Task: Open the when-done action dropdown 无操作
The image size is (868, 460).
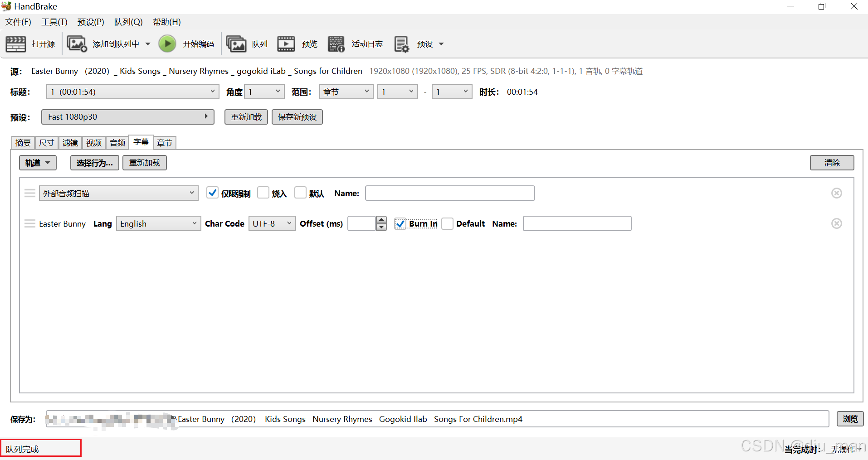Action: (x=845, y=449)
